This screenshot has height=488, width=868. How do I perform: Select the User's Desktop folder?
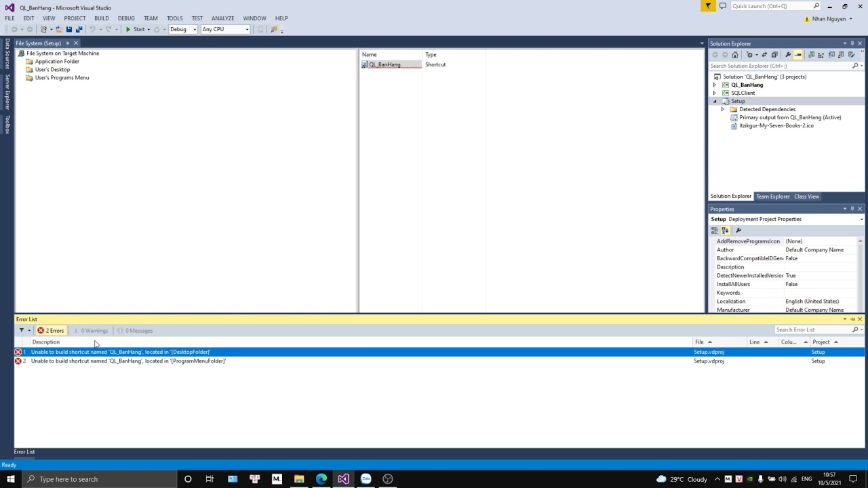click(52, 69)
